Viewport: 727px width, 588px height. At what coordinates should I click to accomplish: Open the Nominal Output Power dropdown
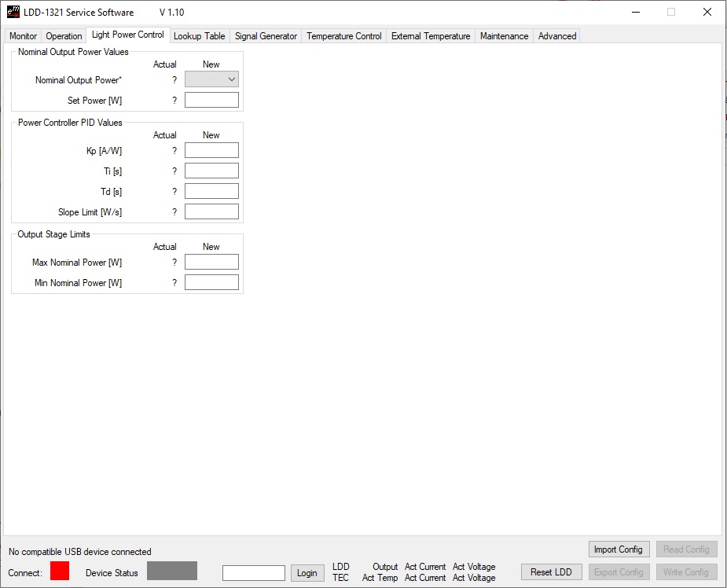tap(211, 79)
